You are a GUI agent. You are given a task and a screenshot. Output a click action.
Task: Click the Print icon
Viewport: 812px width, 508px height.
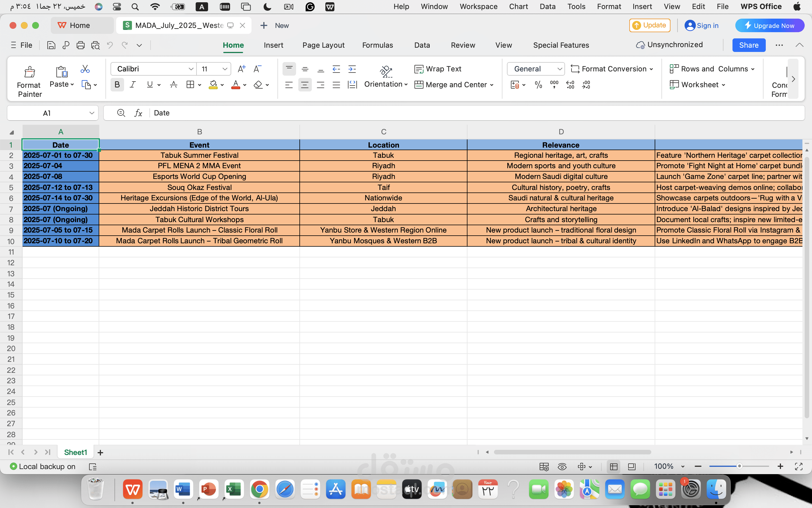81,45
